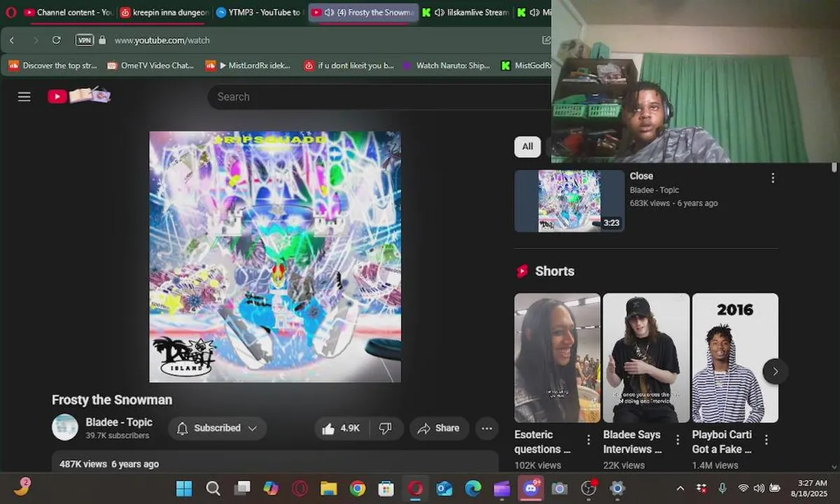
Task: Open Windows taskbar search
Action: coord(213,488)
